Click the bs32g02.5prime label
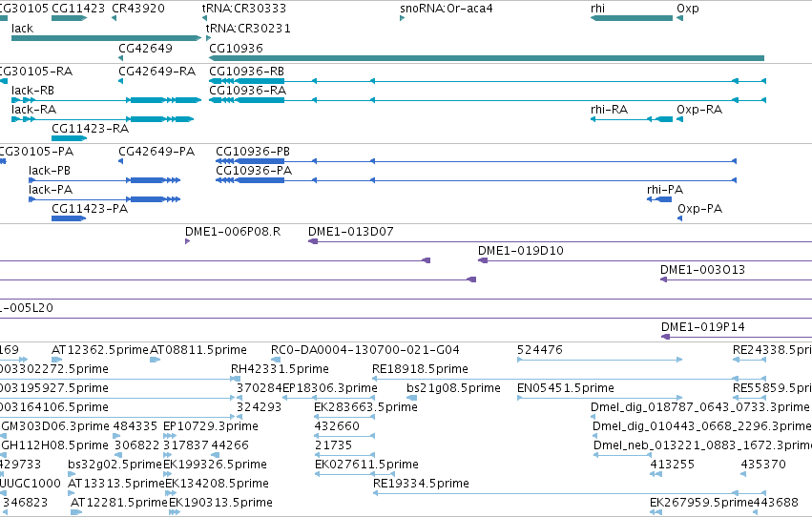The height and width of the screenshot is (517, 812). pos(115,465)
